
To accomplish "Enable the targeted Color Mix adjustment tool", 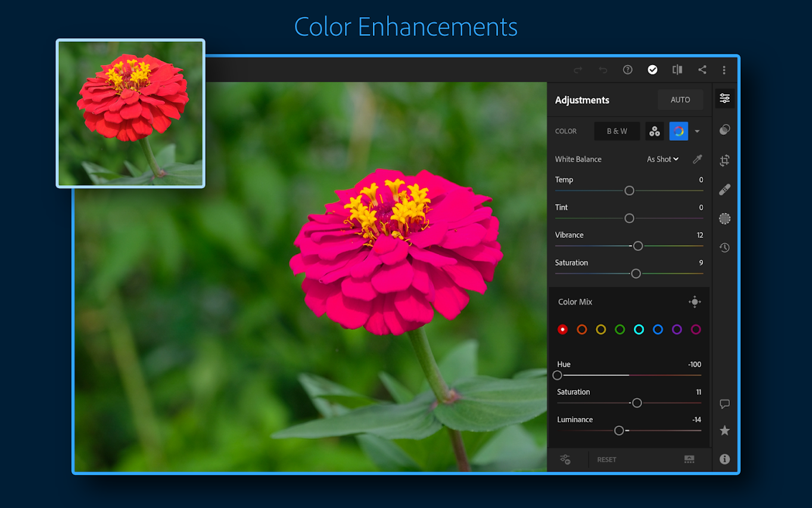I will click(695, 302).
